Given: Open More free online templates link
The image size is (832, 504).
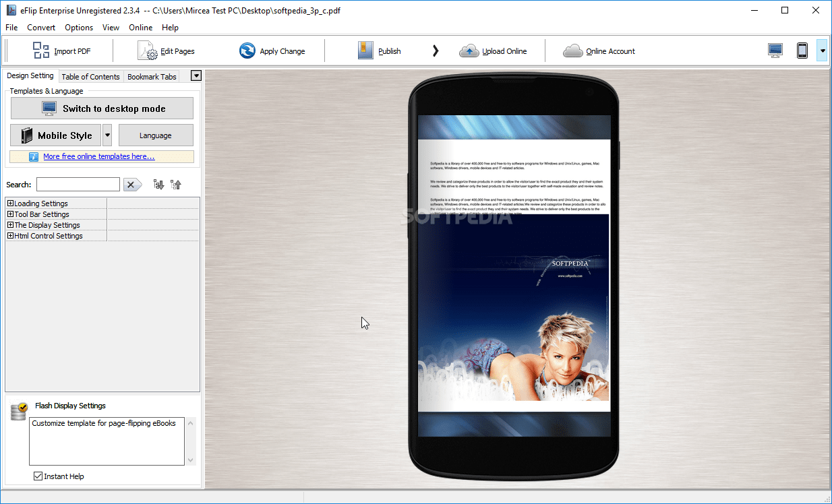Looking at the screenshot, I should pyautogui.click(x=99, y=156).
